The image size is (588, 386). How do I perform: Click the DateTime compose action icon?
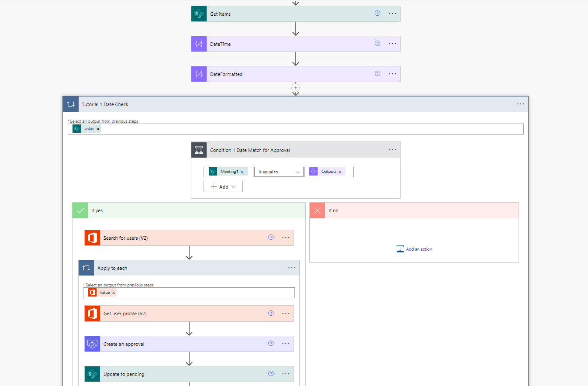point(199,44)
